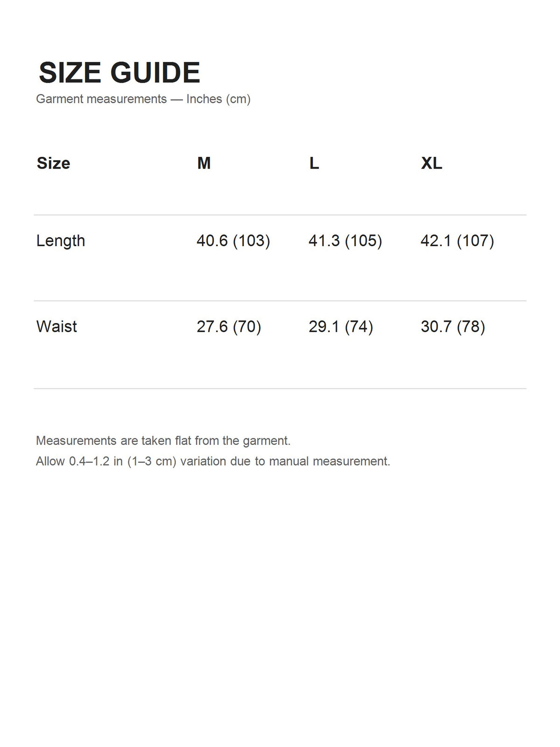Click the Waist row label

[56, 326]
